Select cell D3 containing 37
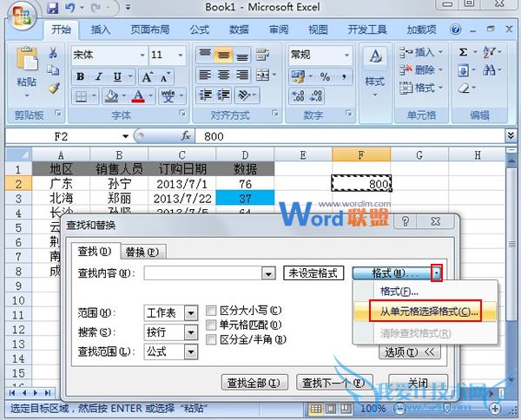The image size is (521, 420). click(x=245, y=199)
